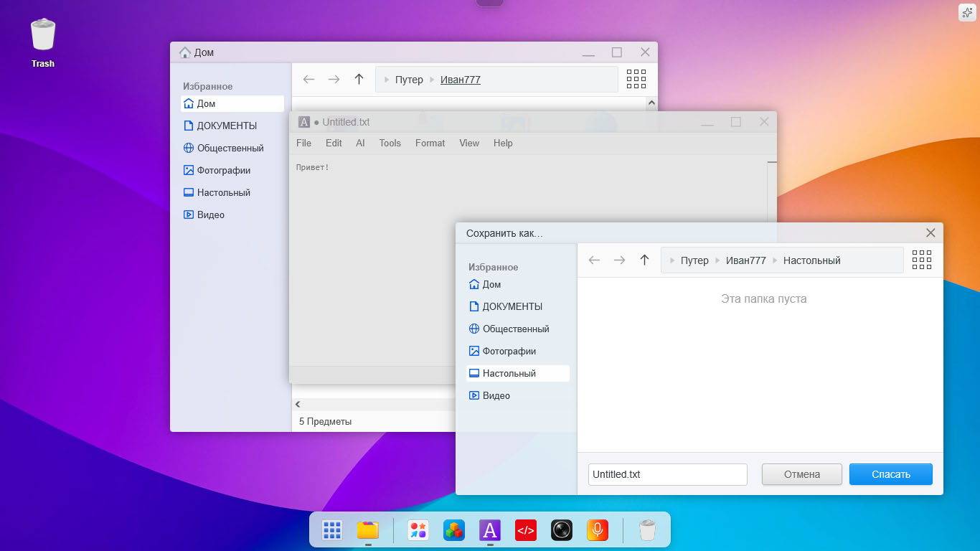Image resolution: width=980 pixels, height=551 pixels.
Task: Open the File menu in the editor
Action: (304, 143)
